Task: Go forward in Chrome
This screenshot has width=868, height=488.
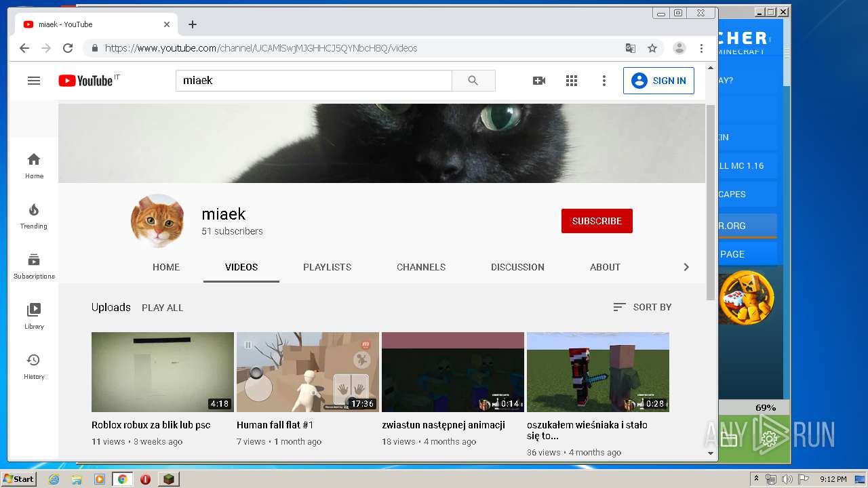Action: tap(46, 48)
